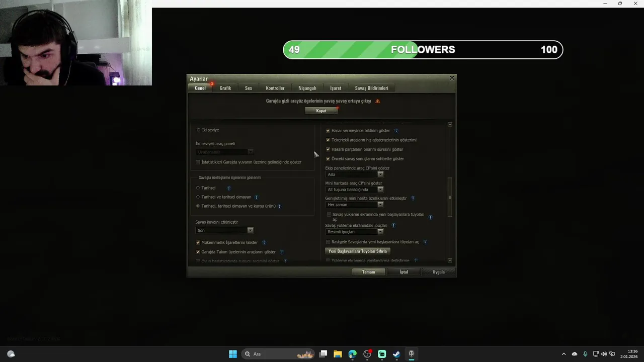Viewport: 644px width, 362px height.
Task: Open Task View from taskbar
Action: [x=324, y=354]
